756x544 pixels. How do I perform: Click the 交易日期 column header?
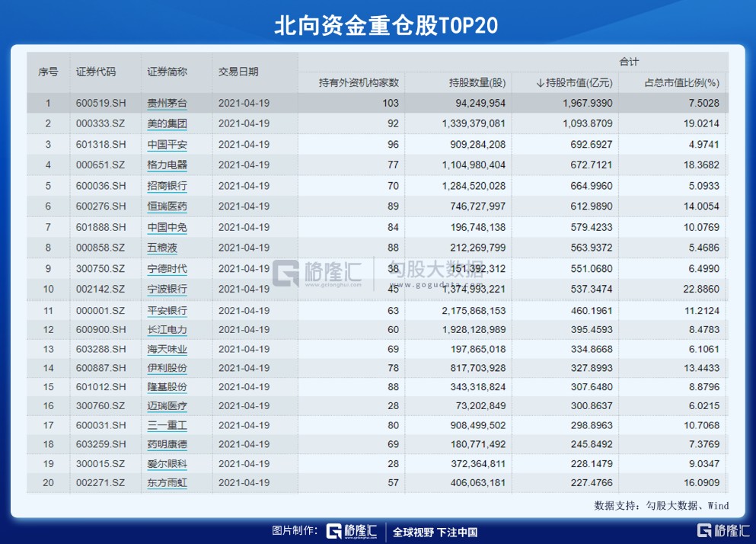tap(238, 72)
